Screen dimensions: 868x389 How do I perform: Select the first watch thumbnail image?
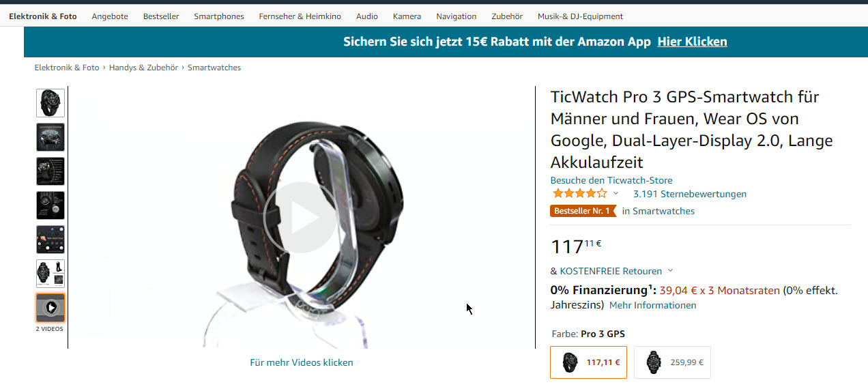point(50,103)
